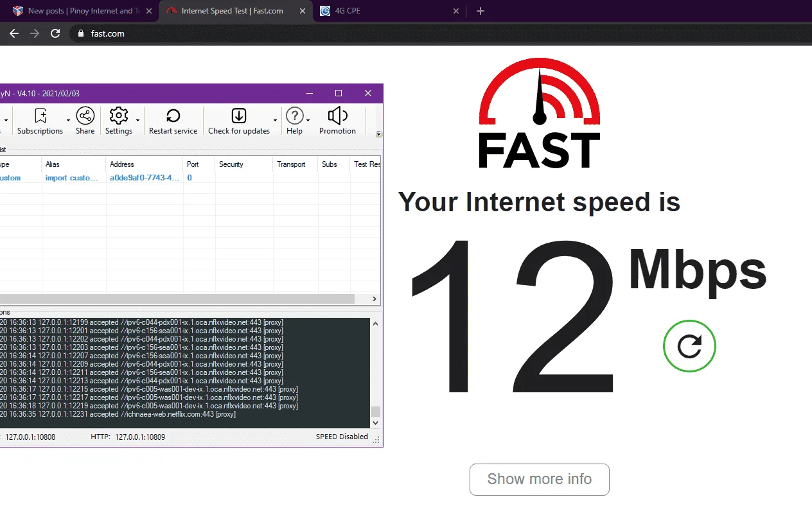Reload the fast.com page
Screen dimensions: 812x513
(x=55, y=33)
